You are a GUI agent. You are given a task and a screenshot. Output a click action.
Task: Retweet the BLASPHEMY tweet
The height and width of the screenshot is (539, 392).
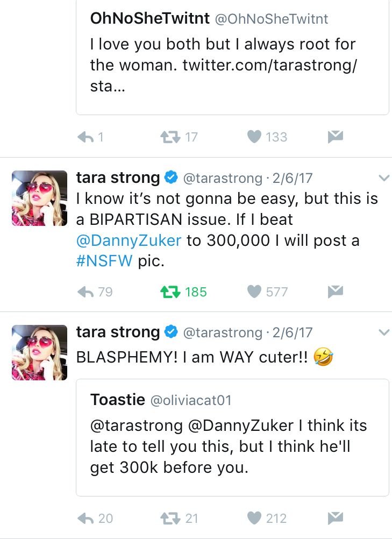point(170,518)
